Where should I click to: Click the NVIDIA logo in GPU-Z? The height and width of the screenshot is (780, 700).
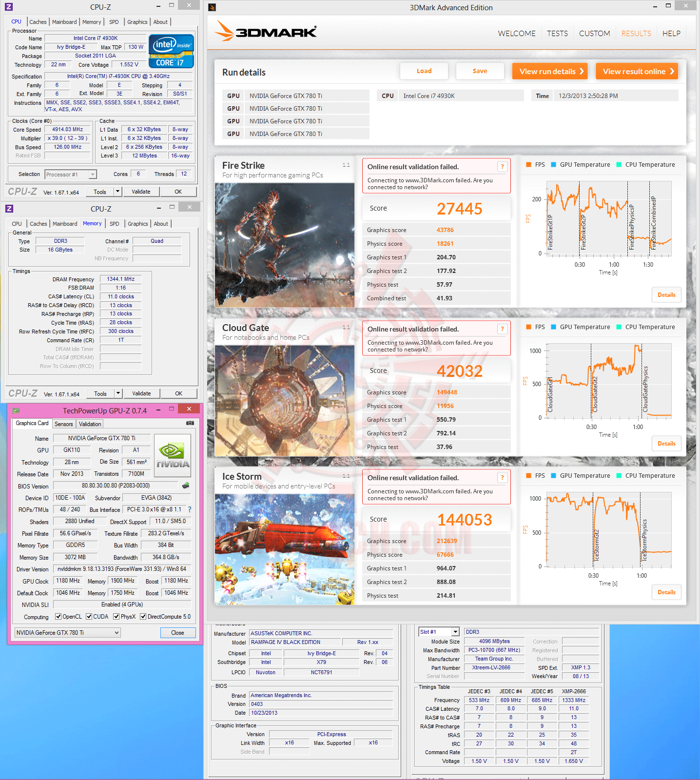pos(172,456)
